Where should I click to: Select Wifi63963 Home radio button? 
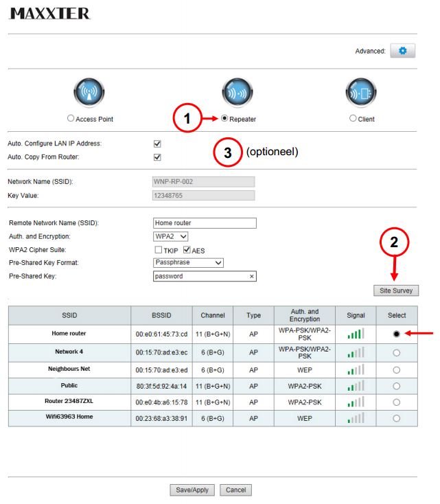(396, 418)
